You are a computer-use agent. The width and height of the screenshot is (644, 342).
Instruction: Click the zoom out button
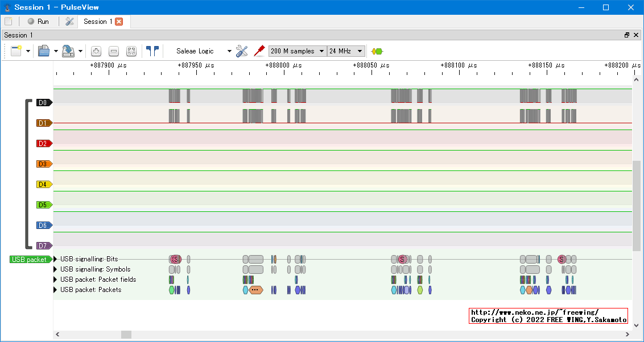(x=114, y=51)
